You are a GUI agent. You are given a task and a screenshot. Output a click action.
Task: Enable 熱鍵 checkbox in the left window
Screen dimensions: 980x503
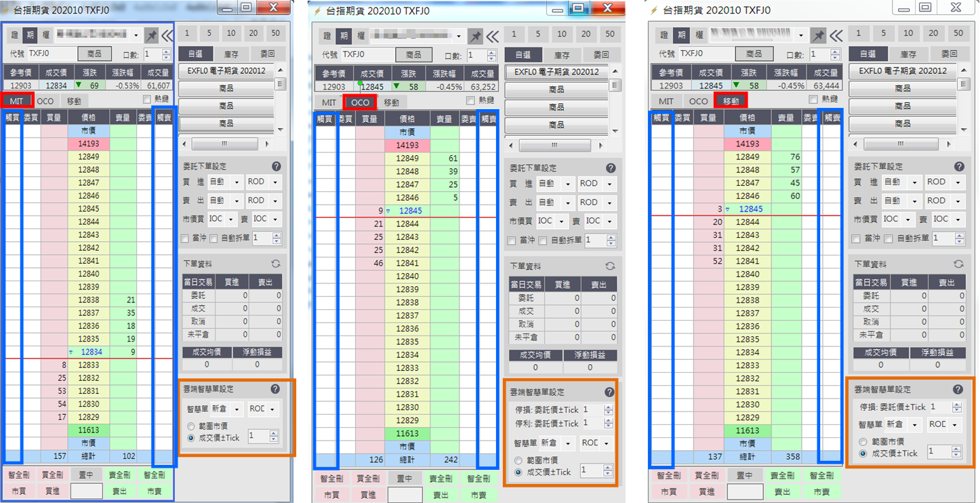(x=147, y=99)
